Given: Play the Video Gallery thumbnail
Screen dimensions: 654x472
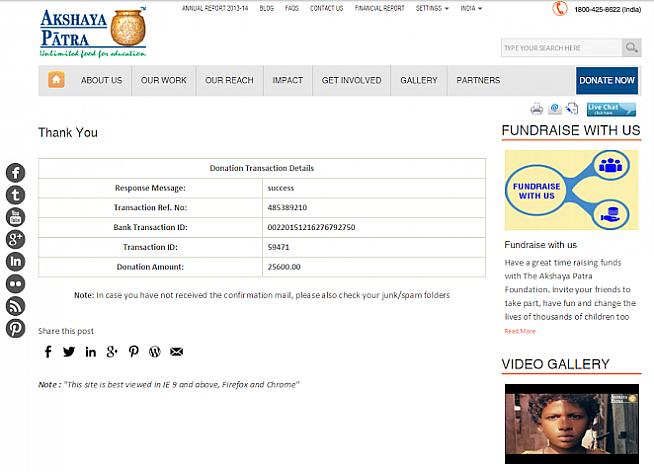Looking at the screenshot, I should point(571,423).
